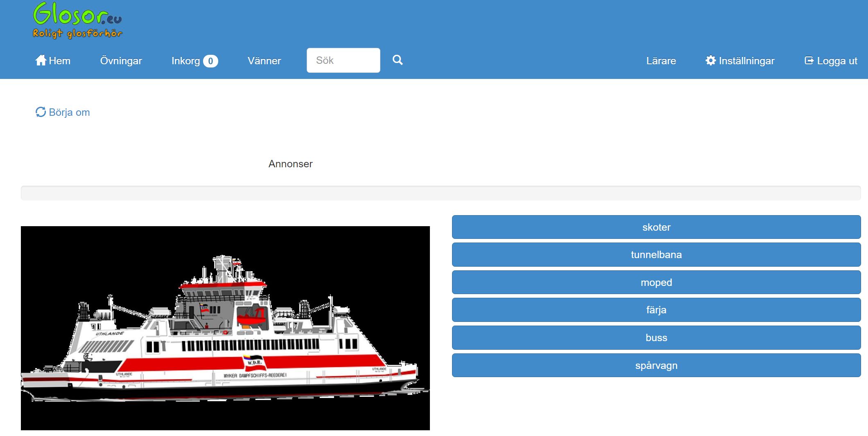Viewport: 868px width, 436px height.
Task: Focus the Sök search field
Action: (x=343, y=61)
